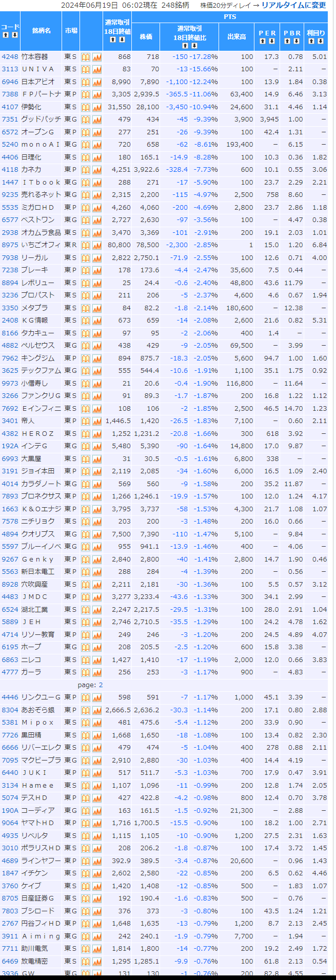This screenshot has height=980, width=336.
Task: Open the book icon for Ｇｅｎｋｙ
Action: click(86, 559)
